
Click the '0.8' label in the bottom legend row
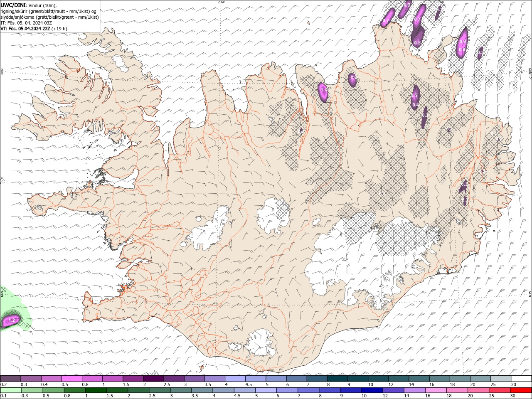pyautogui.click(x=67, y=396)
